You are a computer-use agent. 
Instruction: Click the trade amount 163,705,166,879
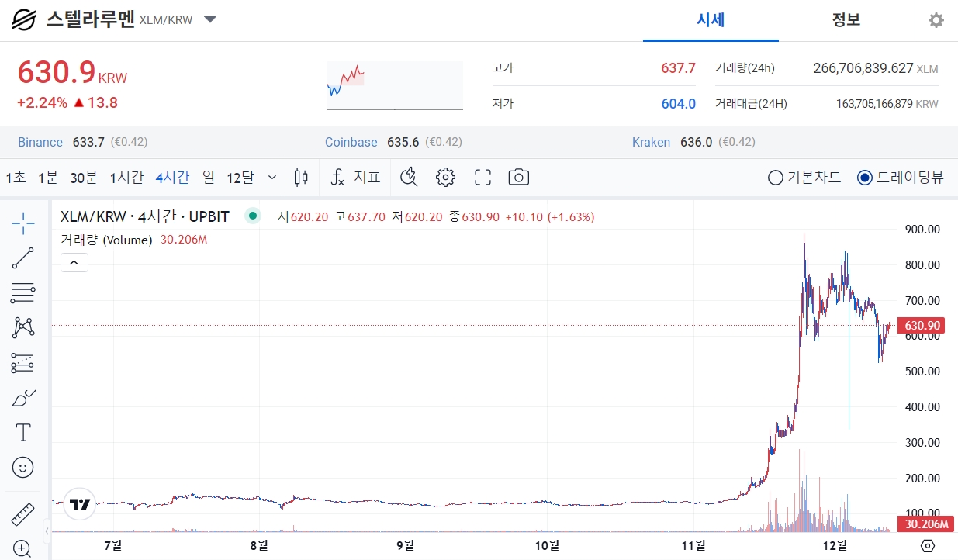874,103
